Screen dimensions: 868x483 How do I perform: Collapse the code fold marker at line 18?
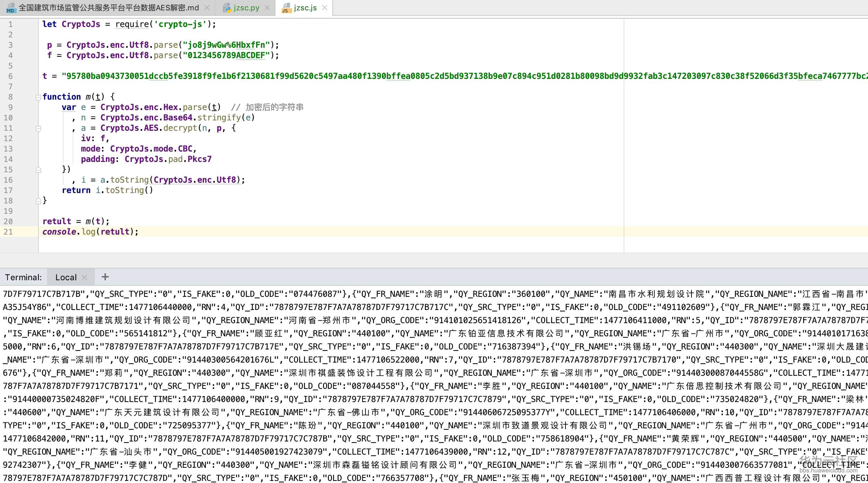pyautogui.click(x=38, y=201)
